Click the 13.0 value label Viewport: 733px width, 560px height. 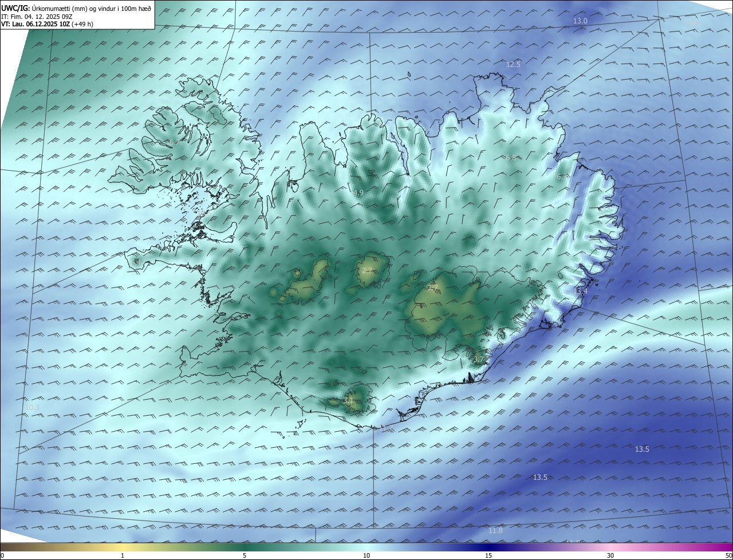(581, 21)
